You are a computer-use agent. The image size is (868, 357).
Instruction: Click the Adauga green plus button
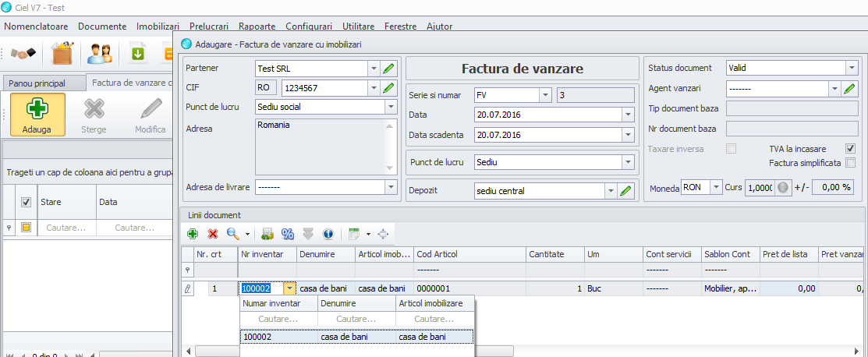tap(37, 115)
